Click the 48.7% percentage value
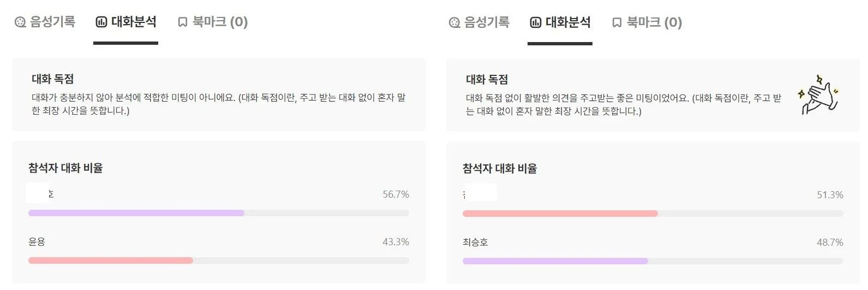Screen dimensions: 868x290 [x=830, y=242]
